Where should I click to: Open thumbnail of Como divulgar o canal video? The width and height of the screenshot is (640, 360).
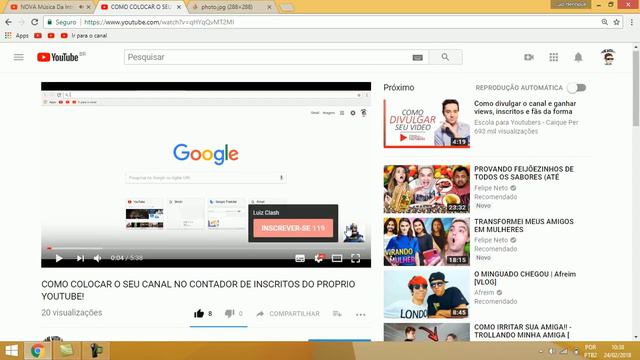tap(427, 123)
